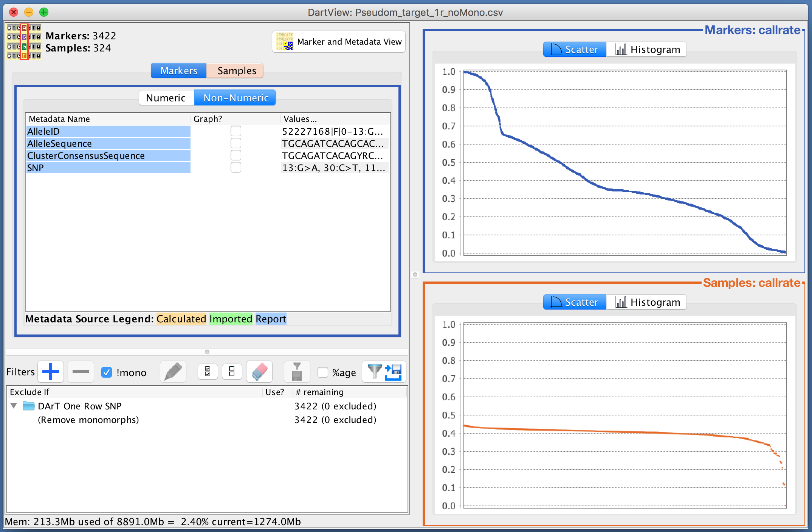Click vertical split-pane divider handle
Viewport: 812px width, 532px height.
click(415, 275)
